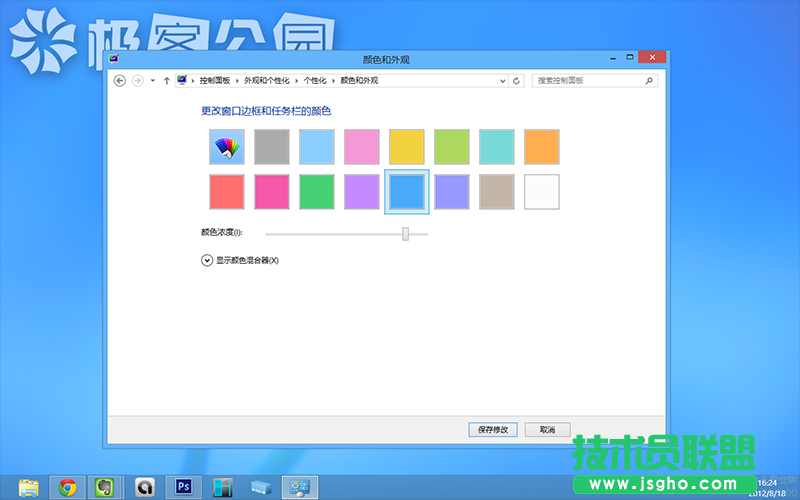Click the 更改窗口边框和任务栏的颜色 heading
This screenshot has width=800, height=500.
[x=266, y=111]
